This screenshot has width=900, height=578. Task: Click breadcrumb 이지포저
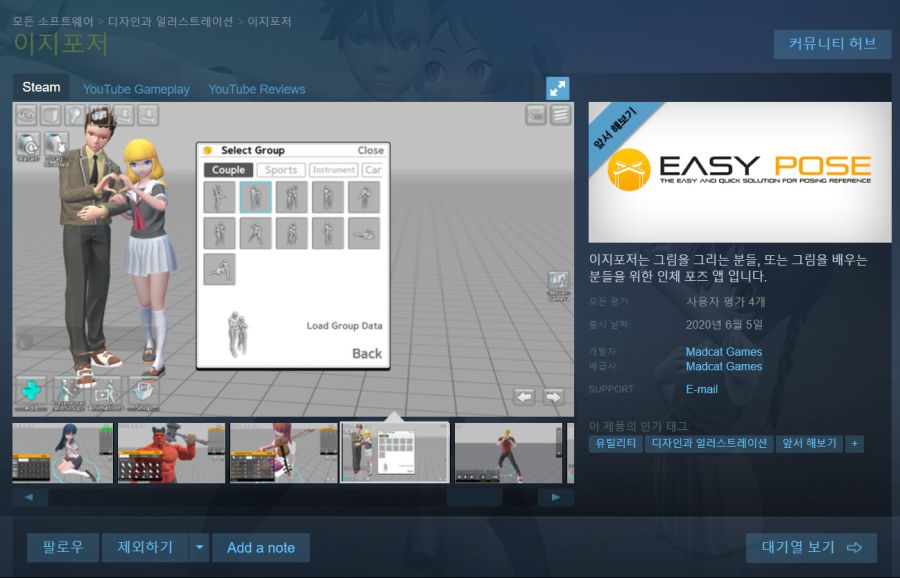pos(269,21)
